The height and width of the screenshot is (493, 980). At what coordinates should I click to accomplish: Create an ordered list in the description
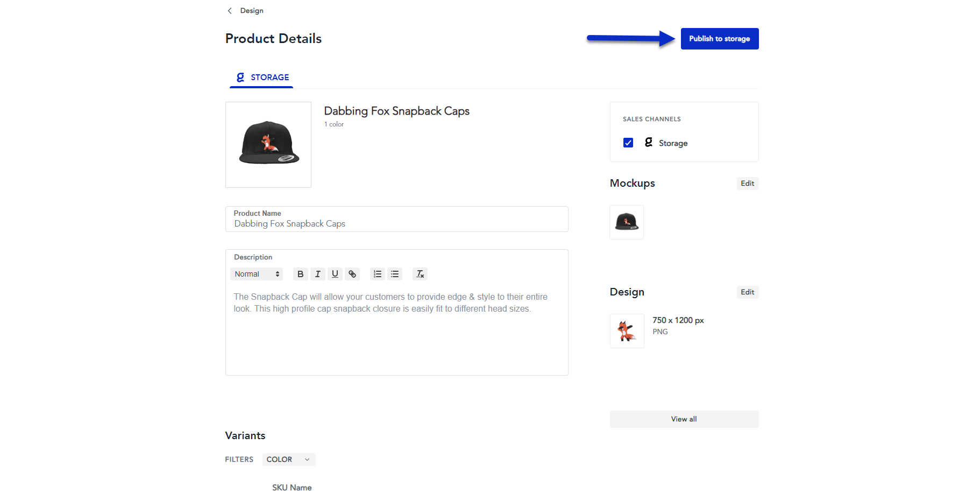click(377, 274)
